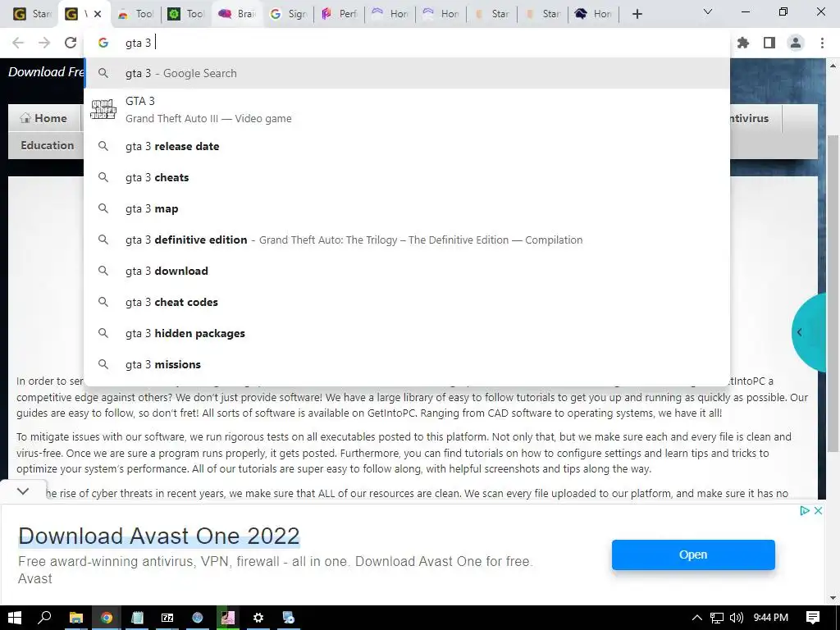Click the browser Back arrow

(x=18, y=43)
